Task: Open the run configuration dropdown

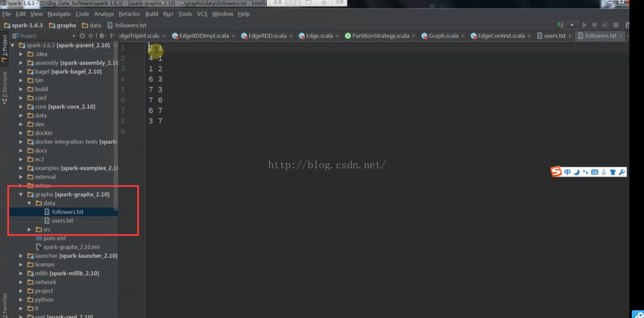Action: click(x=573, y=25)
